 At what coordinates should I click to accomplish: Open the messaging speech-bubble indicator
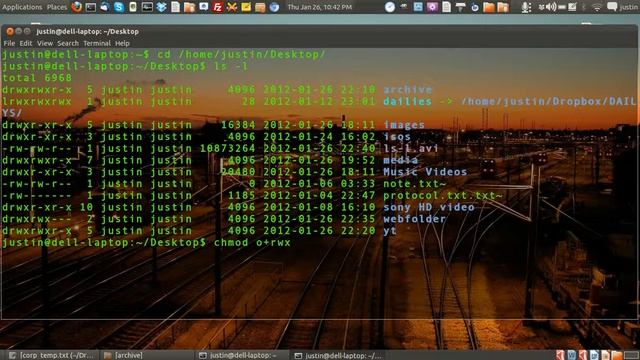612,7
